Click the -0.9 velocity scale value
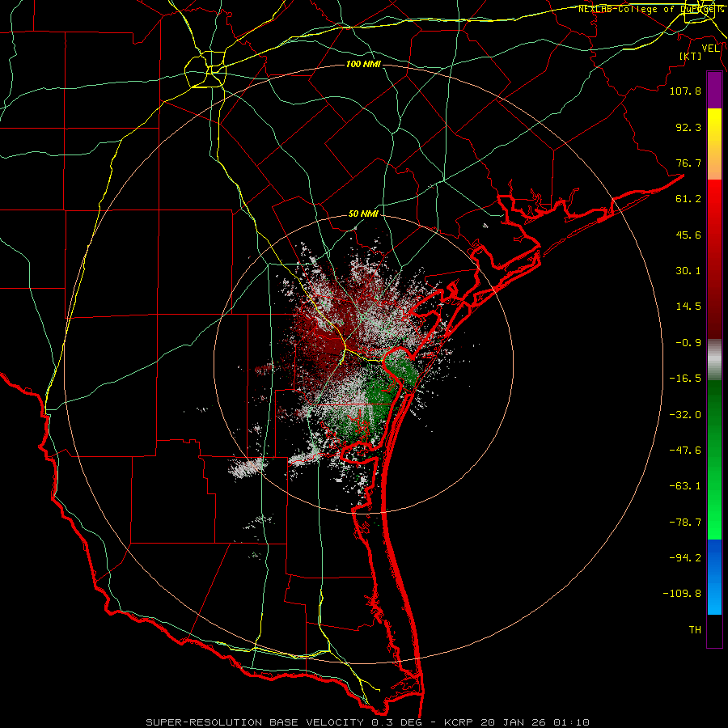The height and width of the screenshot is (728, 728). [x=688, y=343]
